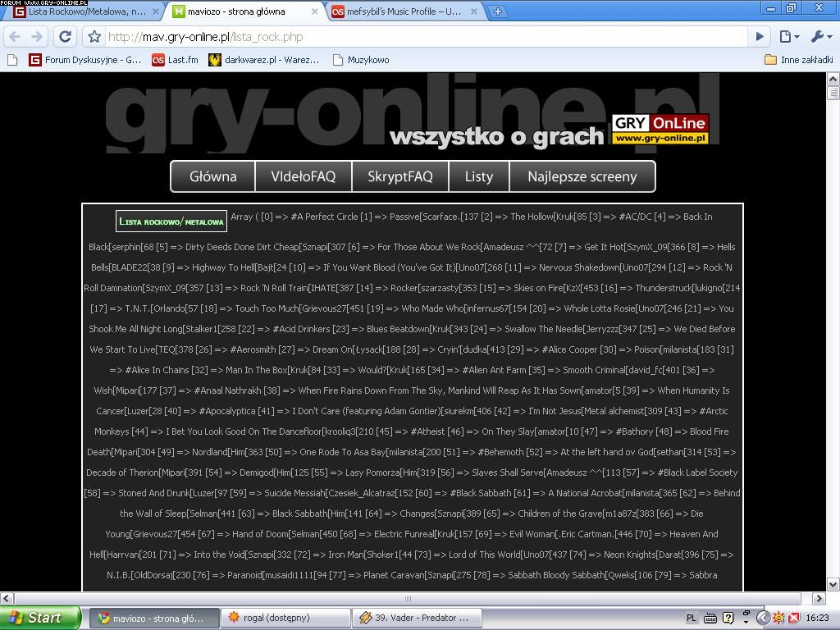Select maviozo Chrome window in taskbar
The width and height of the screenshot is (840, 630).
click(x=153, y=618)
